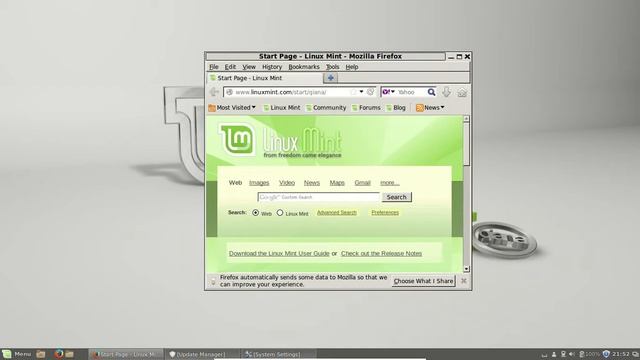Image resolution: width=640 pixels, height=360 pixels.
Task: Switch to System Settings in the taskbar
Action: point(279,354)
